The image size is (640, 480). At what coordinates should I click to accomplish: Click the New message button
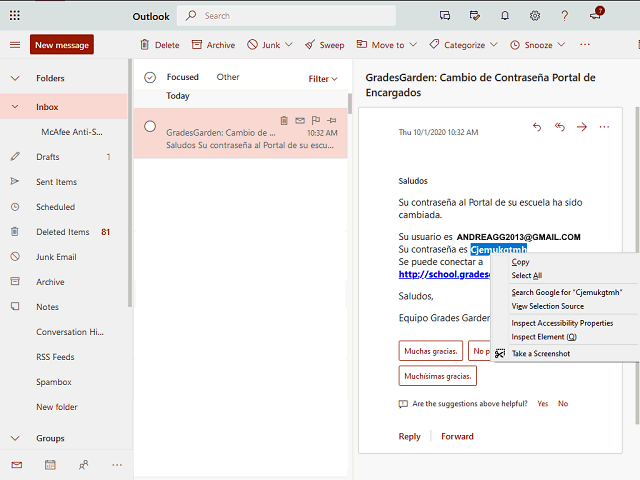pyautogui.click(x=62, y=44)
